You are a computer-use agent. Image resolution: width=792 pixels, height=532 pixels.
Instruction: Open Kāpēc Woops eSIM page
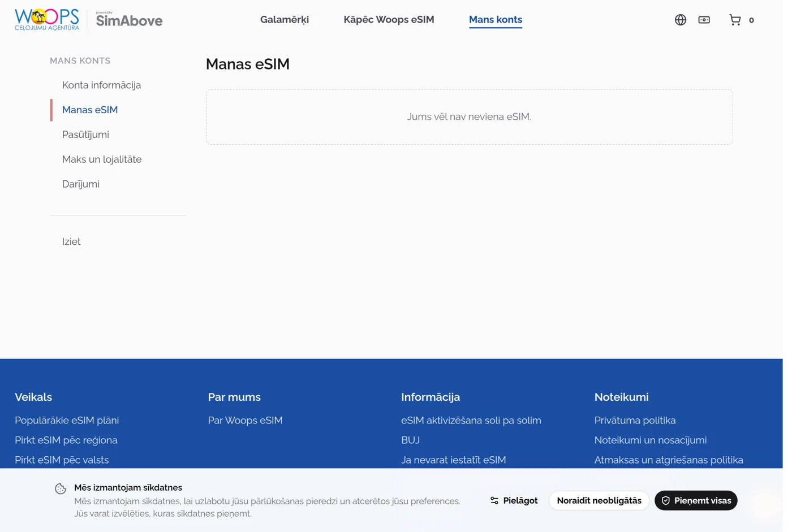(x=389, y=19)
